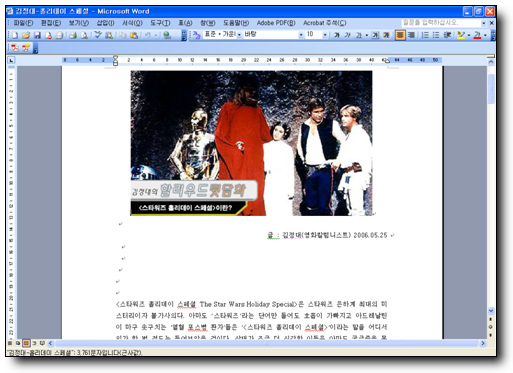The width and height of the screenshot is (513, 373).
Task: Toggle the justify alignment button
Action: (400, 35)
